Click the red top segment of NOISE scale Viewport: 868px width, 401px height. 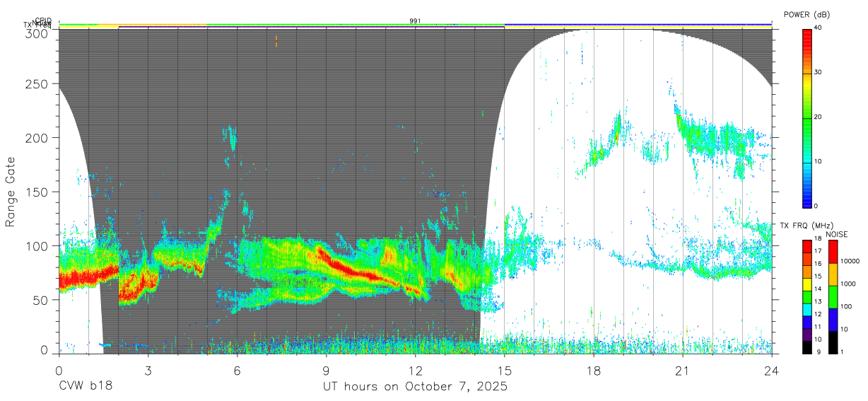click(x=832, y=251)
